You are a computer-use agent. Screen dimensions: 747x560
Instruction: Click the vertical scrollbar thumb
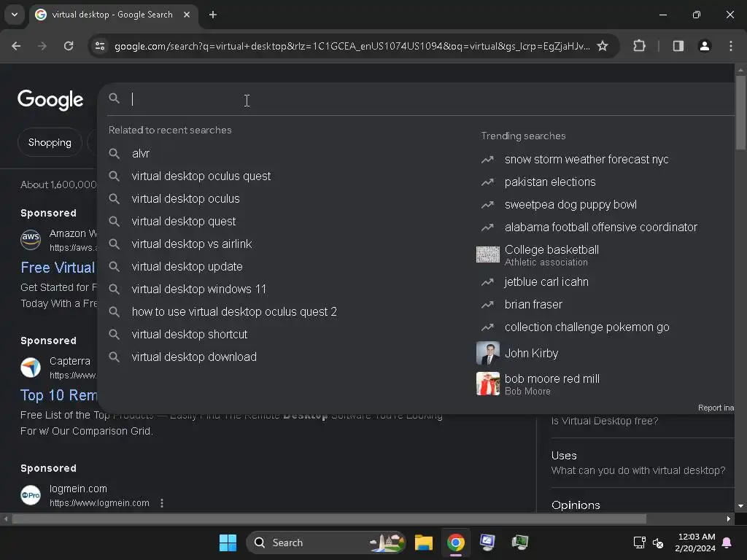740,112
